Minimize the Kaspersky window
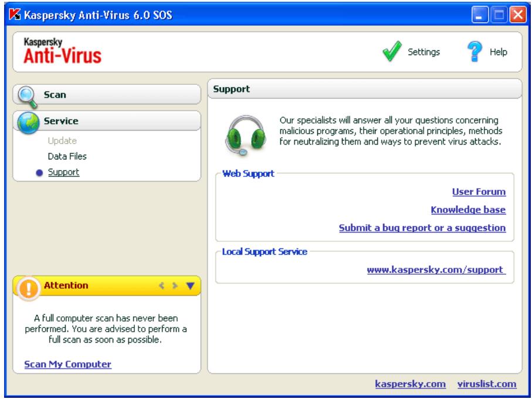Screen dimensions: 532x399 pos(479,15)
